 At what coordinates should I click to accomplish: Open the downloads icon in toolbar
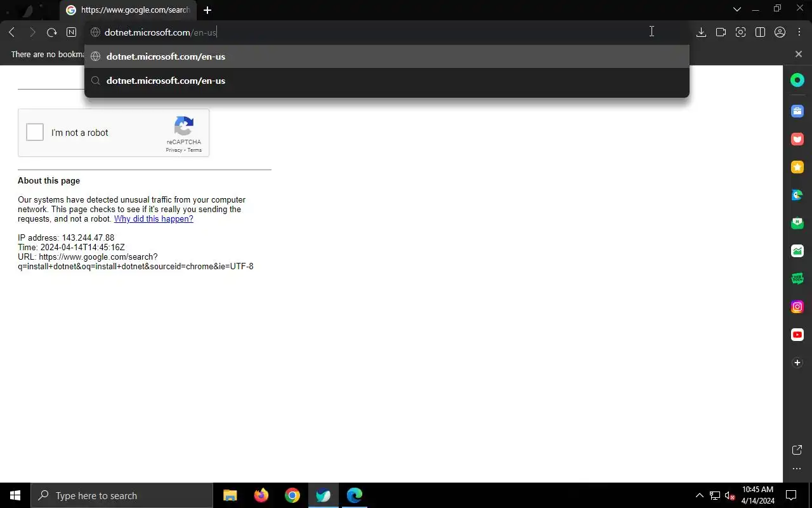tap(701, 32)
